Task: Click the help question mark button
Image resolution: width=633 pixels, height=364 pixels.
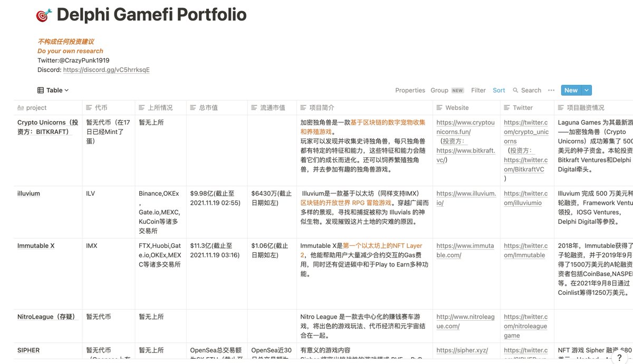Action: pyautogui.click(x=619, y=358)
